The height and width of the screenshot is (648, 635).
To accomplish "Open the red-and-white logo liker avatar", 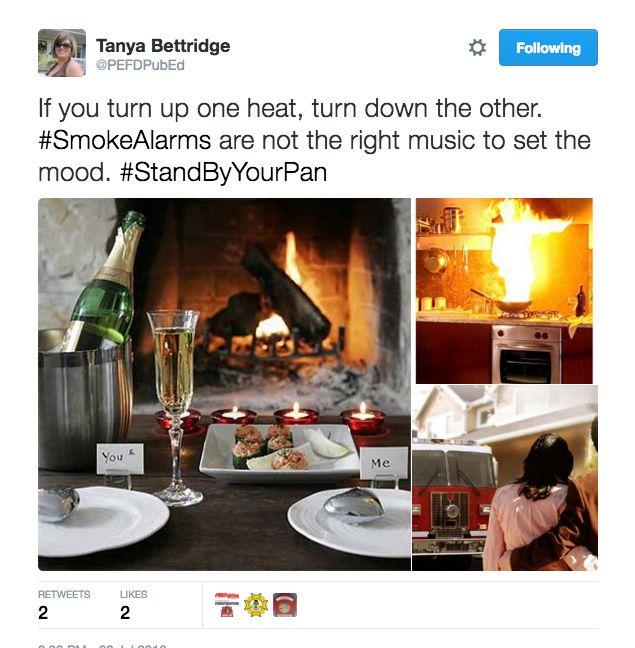I will [227, 605].
